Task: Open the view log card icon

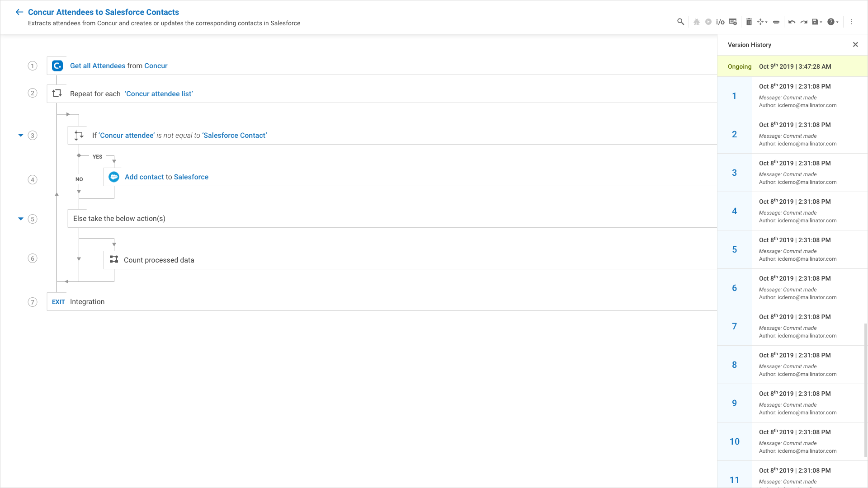Action: 733,22
